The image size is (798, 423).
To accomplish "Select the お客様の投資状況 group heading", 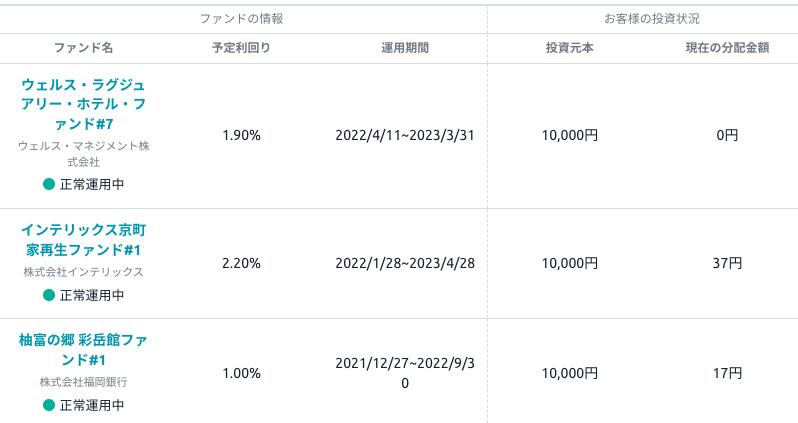I will click(651, 19).
